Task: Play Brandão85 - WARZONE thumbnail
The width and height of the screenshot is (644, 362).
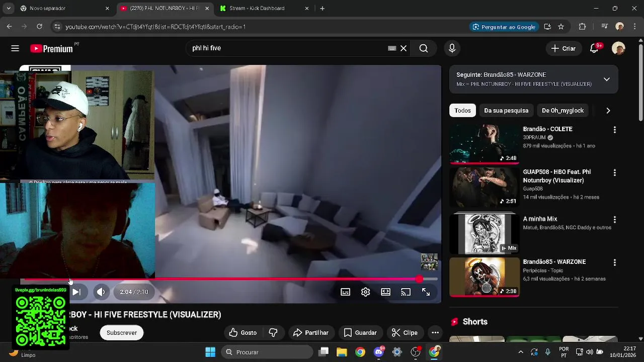Action: click(x=484, y=277)
